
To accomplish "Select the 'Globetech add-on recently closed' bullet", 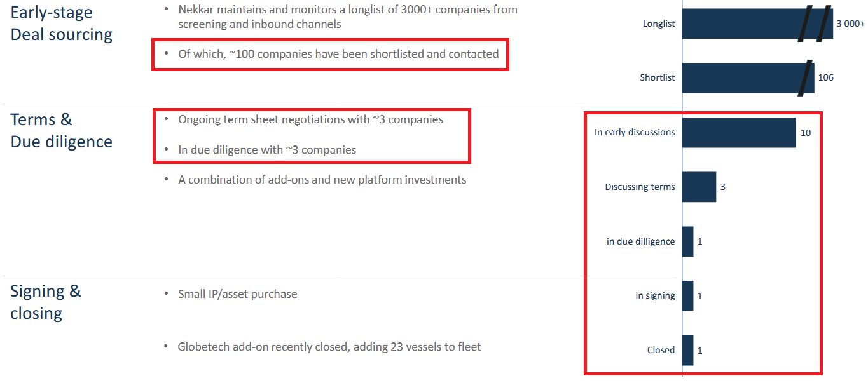I will pyautogui.click(x=329, y=347).
